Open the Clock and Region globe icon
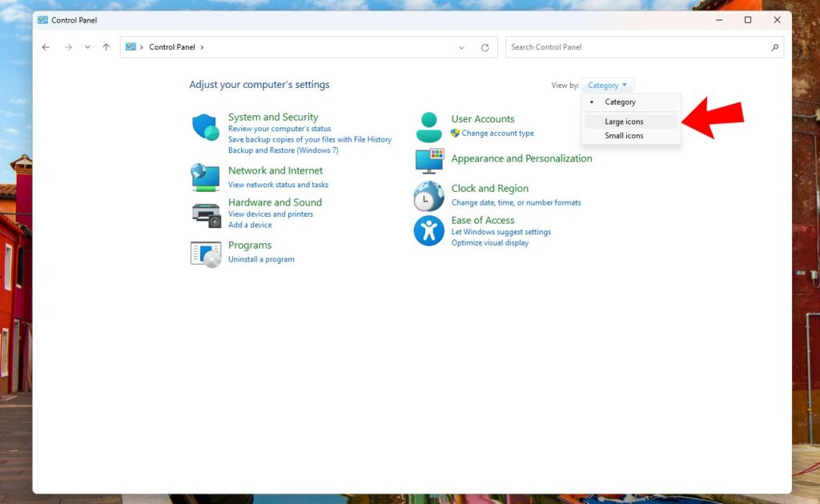 428,196
